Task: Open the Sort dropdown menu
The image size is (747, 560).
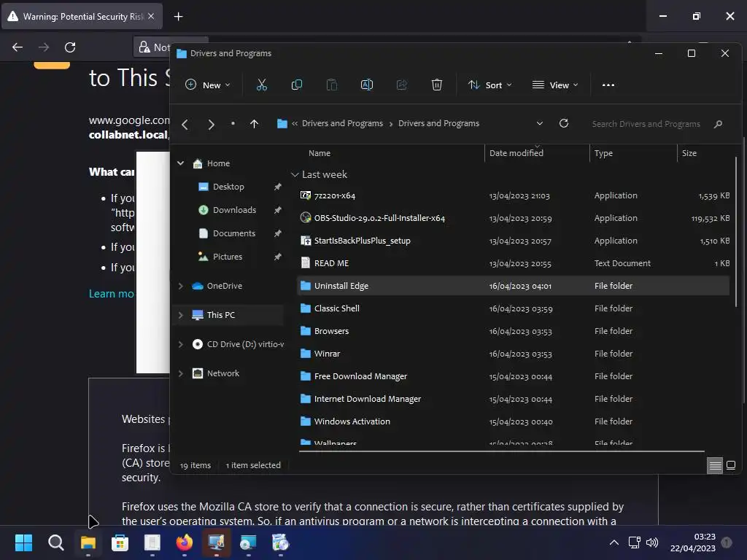Action: tap(489, 85)
